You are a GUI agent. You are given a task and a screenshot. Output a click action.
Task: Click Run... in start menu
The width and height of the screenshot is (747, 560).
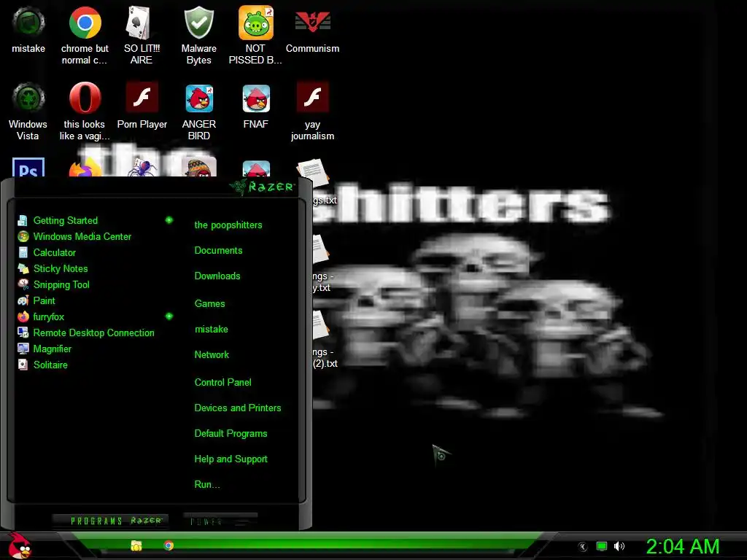point(206,485)
